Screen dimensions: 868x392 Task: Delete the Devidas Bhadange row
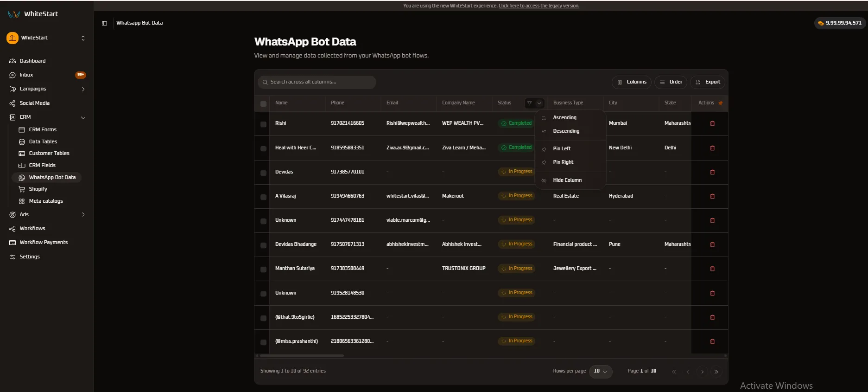click(x=712, y=244)
